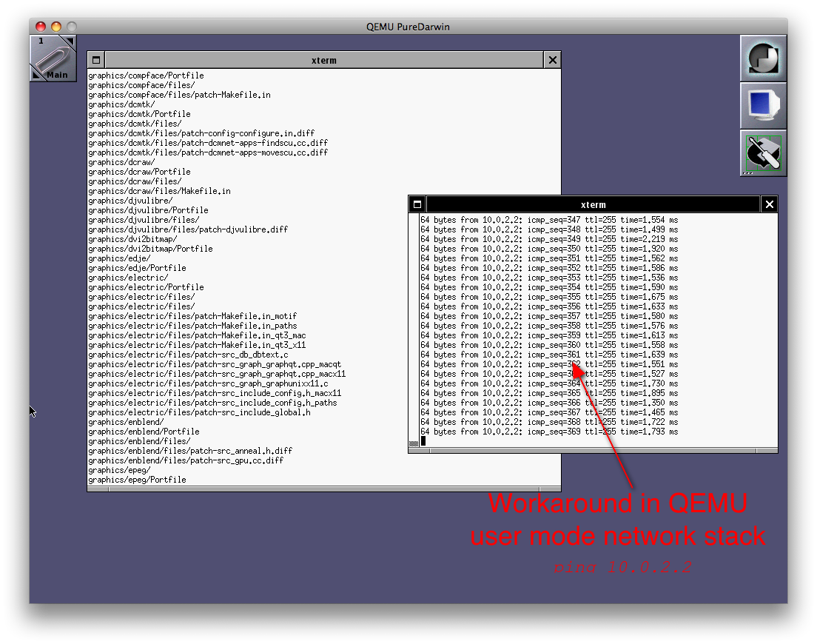The height and width of the screenshot is (644, 817).
Task: Click the ping line with icmp_seq=368
Action: pyautogui.click(x=549, y=423)
